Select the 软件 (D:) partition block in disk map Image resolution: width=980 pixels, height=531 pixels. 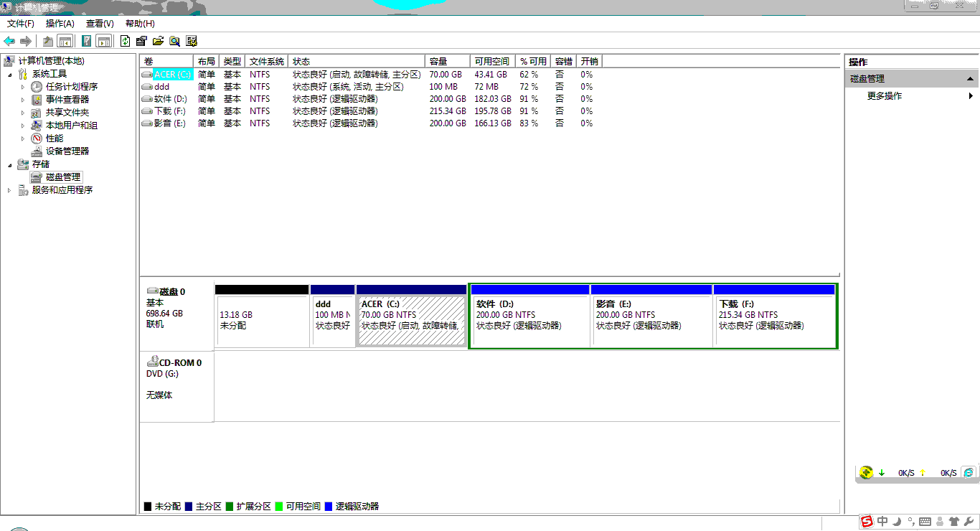tap(530, 316)
